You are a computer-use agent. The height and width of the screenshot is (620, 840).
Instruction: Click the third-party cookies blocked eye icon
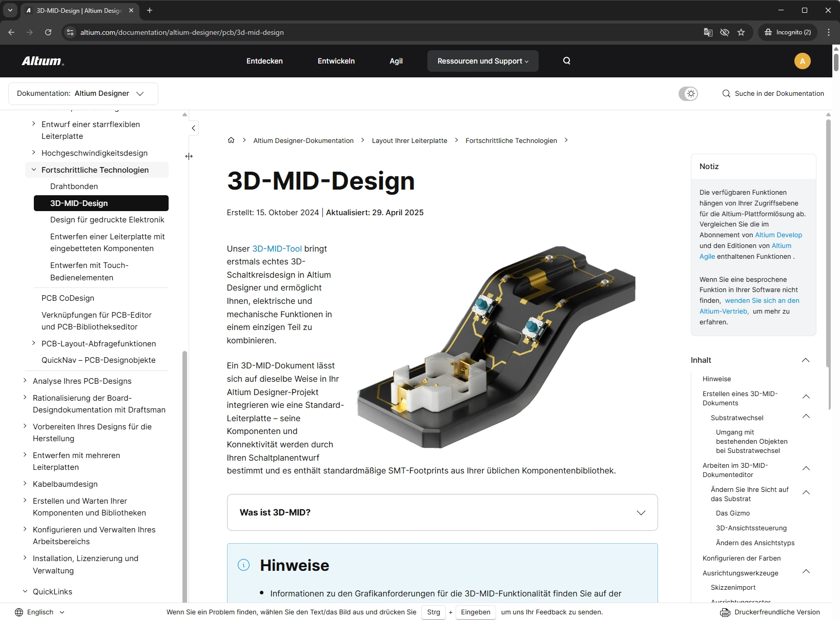(x=725, y=32)
